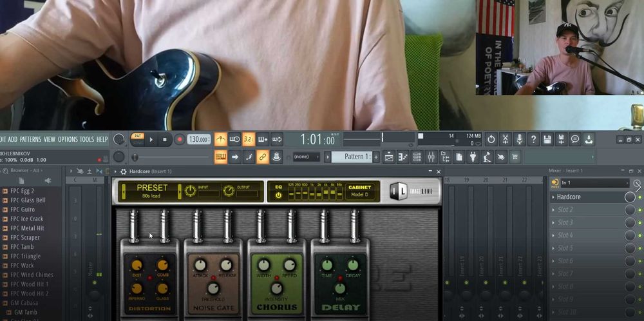Click the one-click audio recording microphone

tap(519, 139)
